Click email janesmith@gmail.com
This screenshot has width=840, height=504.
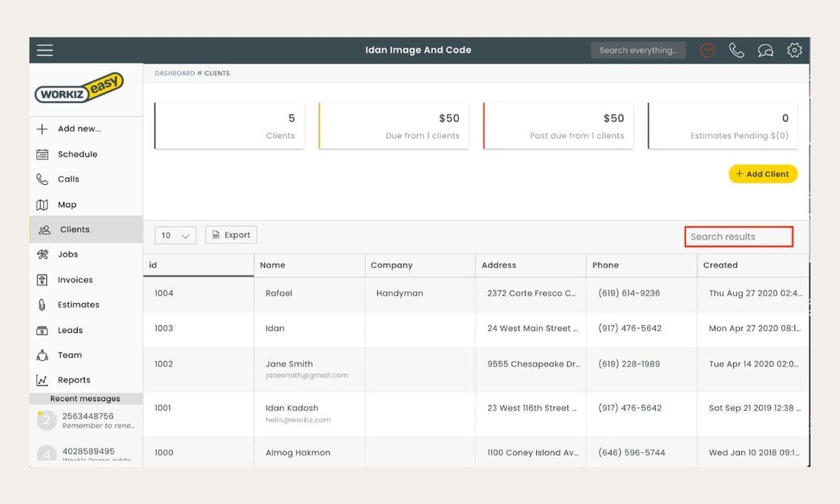pyautogui.click(x=307, y=376)
